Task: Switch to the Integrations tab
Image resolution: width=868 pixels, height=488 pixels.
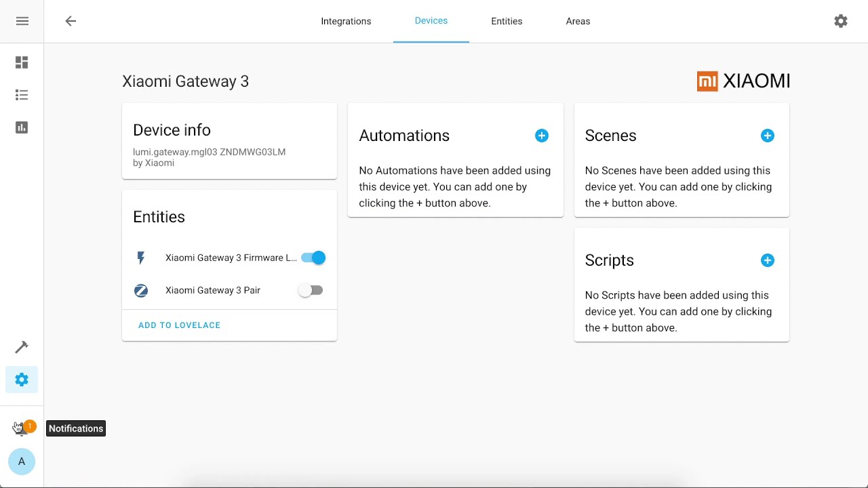Action: (346, 21)
